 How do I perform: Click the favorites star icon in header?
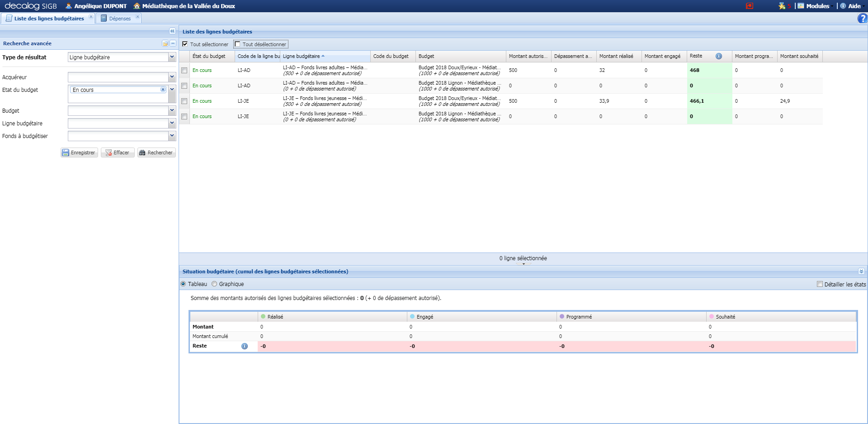(782, 6)
